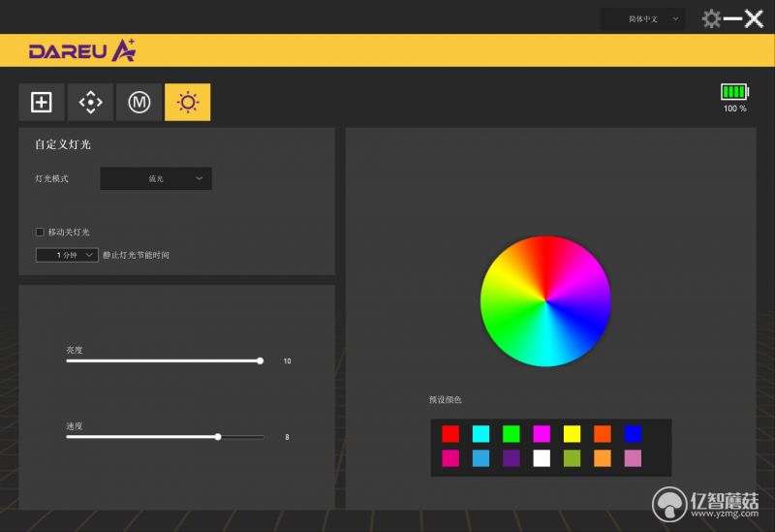
Task: Click the 灯光模式 label
Action: (x=51, y=178)
